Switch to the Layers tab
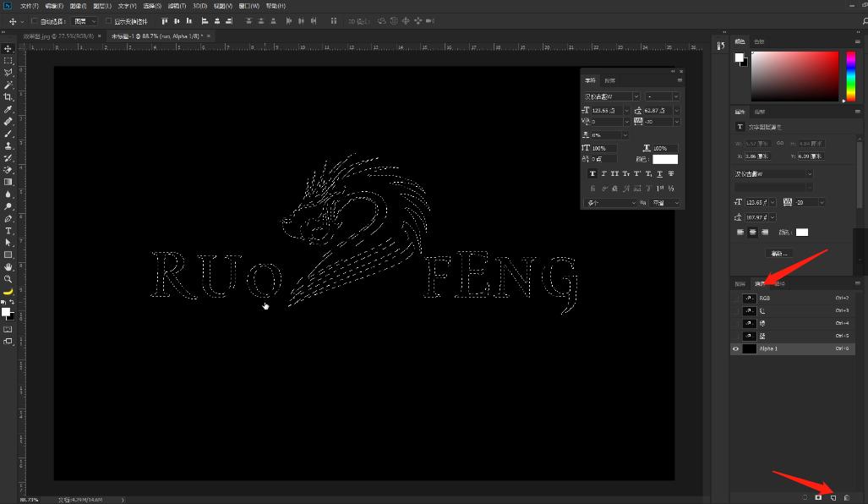Viewport: 868px width, 504px height. coord(740,283)
